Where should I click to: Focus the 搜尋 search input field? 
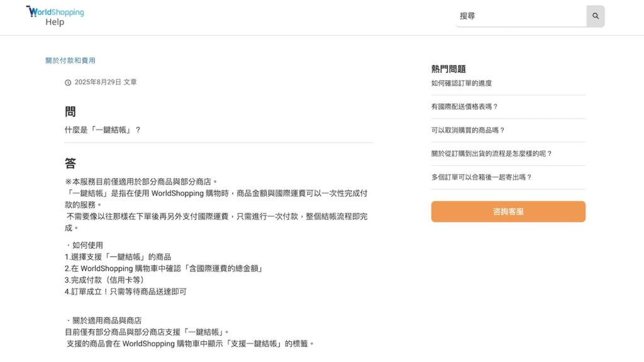click(x=521, y=16)
